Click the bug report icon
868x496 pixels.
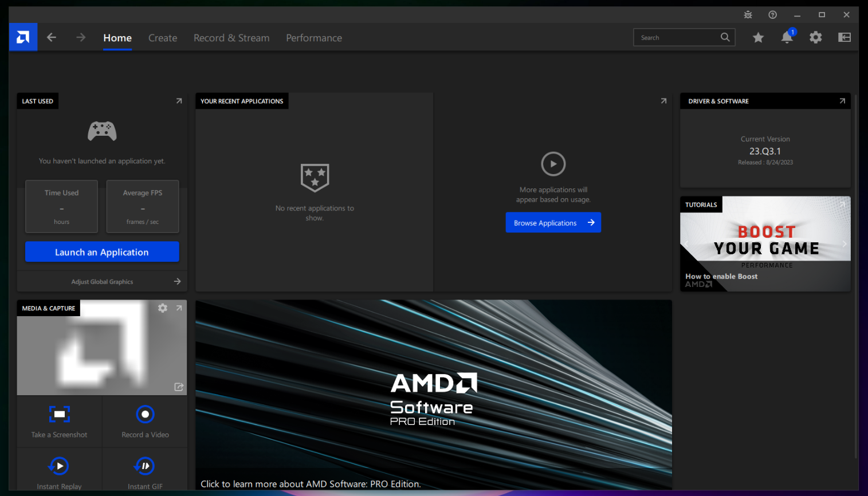click(748, 15)
